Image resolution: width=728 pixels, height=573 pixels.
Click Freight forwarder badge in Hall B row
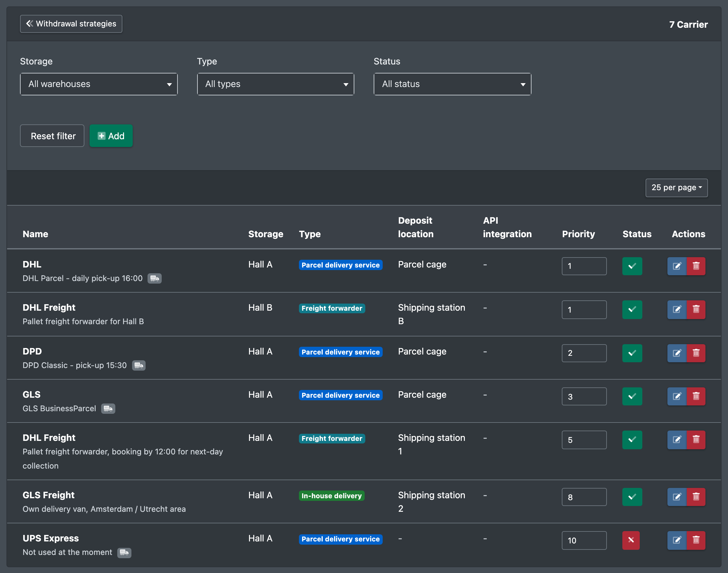click(332, 308)
